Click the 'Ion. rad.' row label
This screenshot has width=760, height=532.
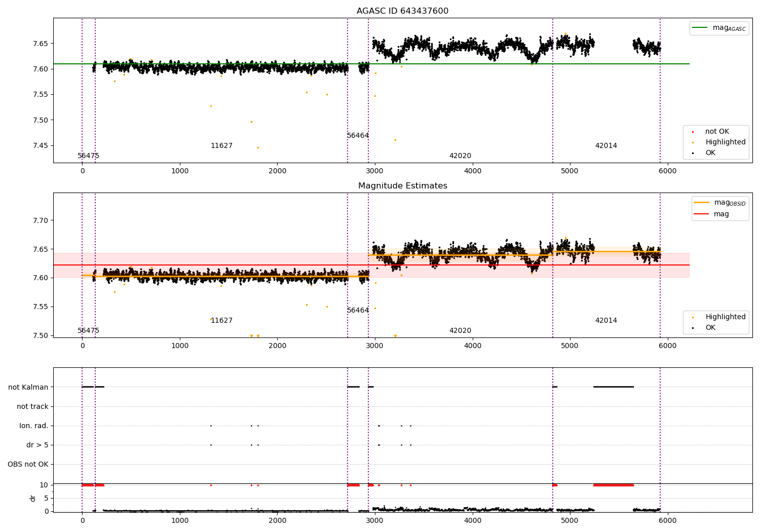tap(34, 426)
